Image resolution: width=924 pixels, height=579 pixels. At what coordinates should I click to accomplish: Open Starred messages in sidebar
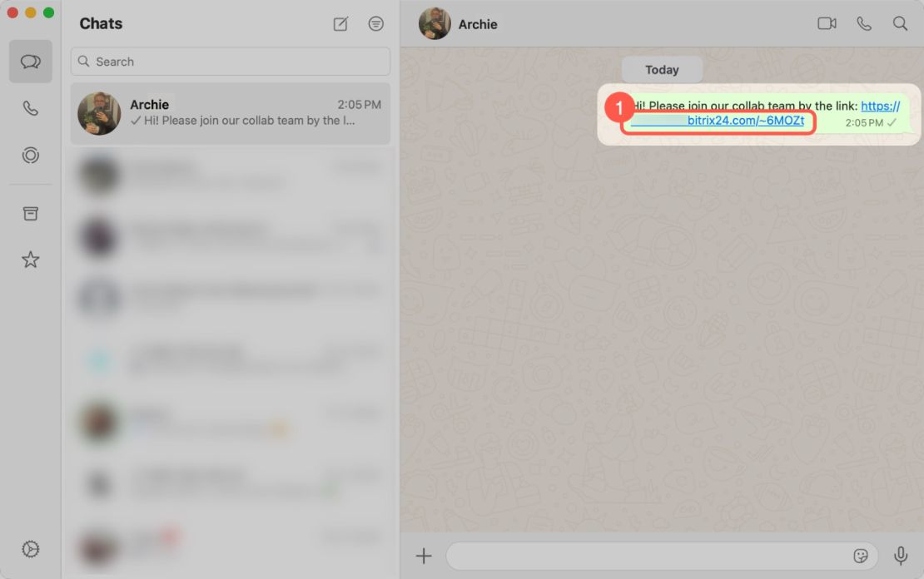pyautogui.click(x=30, y=260)
